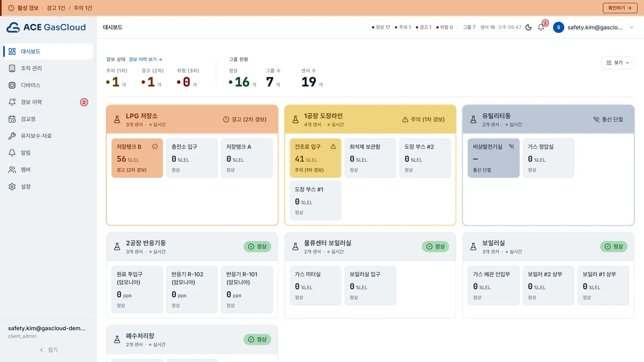Click flask icon on 2공장 반응기동 card

117,247
